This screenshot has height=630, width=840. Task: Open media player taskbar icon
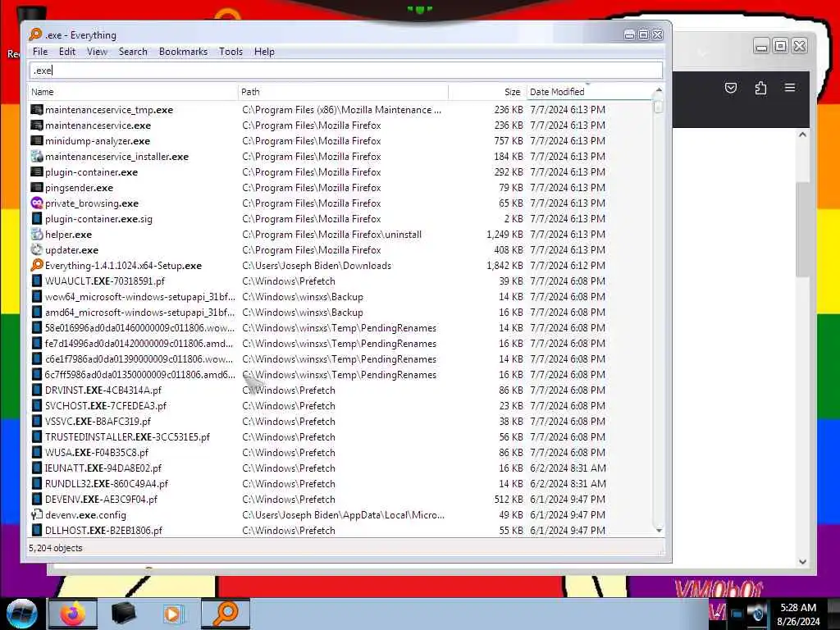[173, 614]
